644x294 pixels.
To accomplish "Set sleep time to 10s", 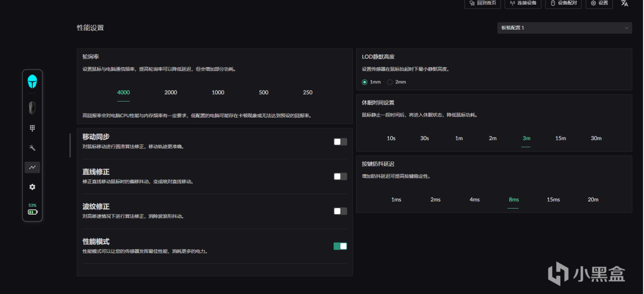I will pyautogui.click(x=391, y=138).
